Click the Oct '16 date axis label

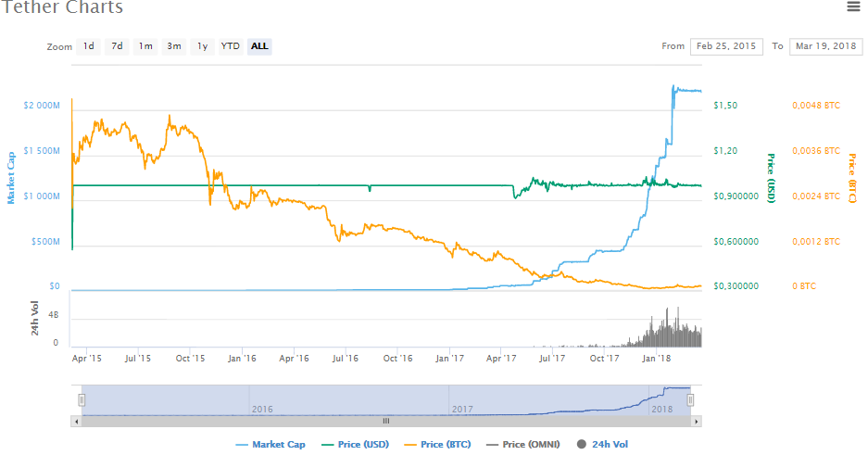(x=398, y=358)
